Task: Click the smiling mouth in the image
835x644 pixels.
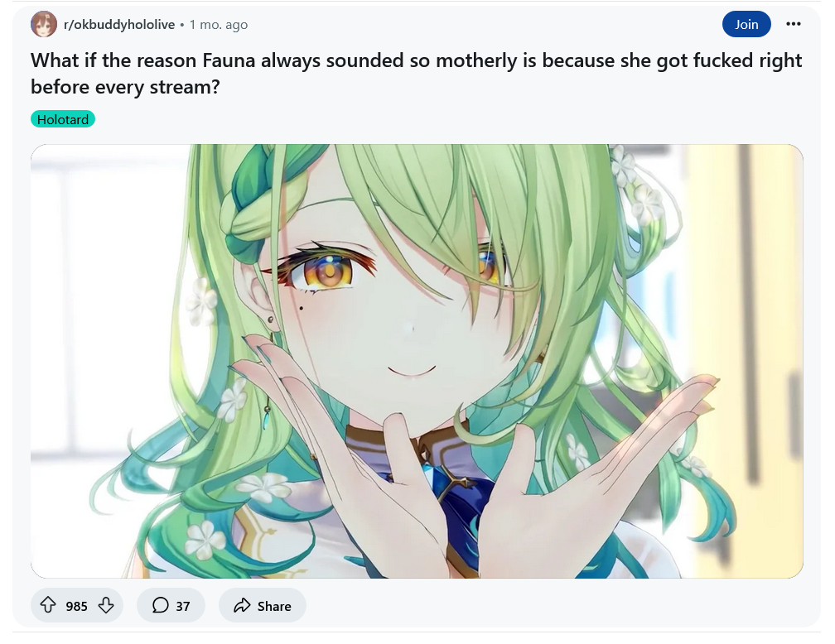Action: 411,371
